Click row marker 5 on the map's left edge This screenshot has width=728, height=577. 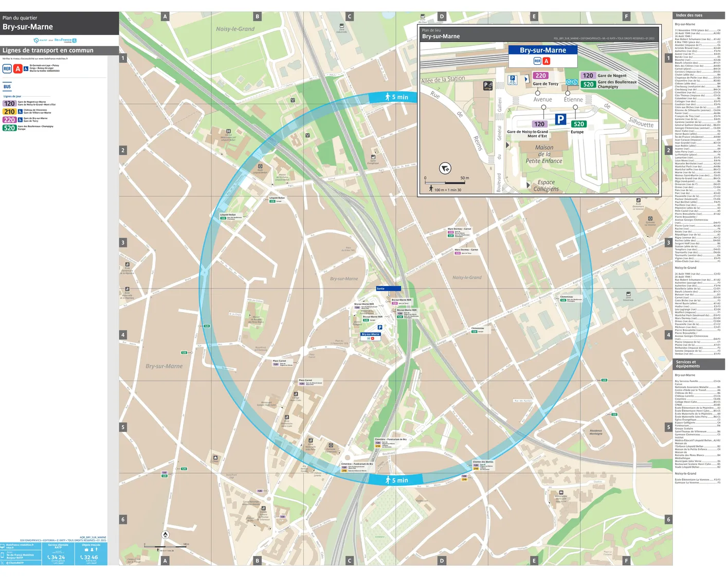click(123, 427)
